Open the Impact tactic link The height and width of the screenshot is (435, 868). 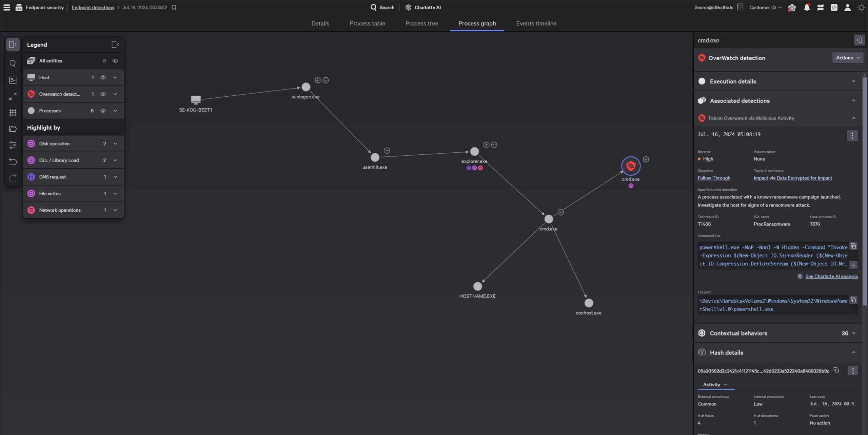pos(761,178)
